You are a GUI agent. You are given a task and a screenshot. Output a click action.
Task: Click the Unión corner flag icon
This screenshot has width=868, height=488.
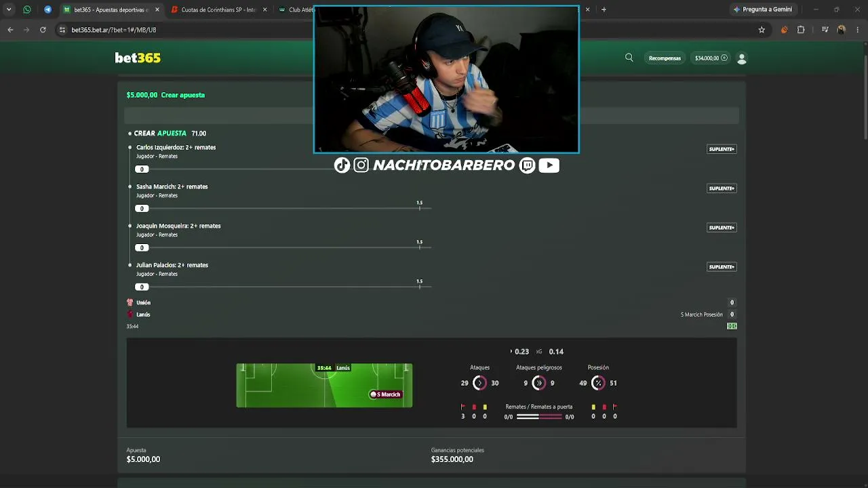(463, 407)
